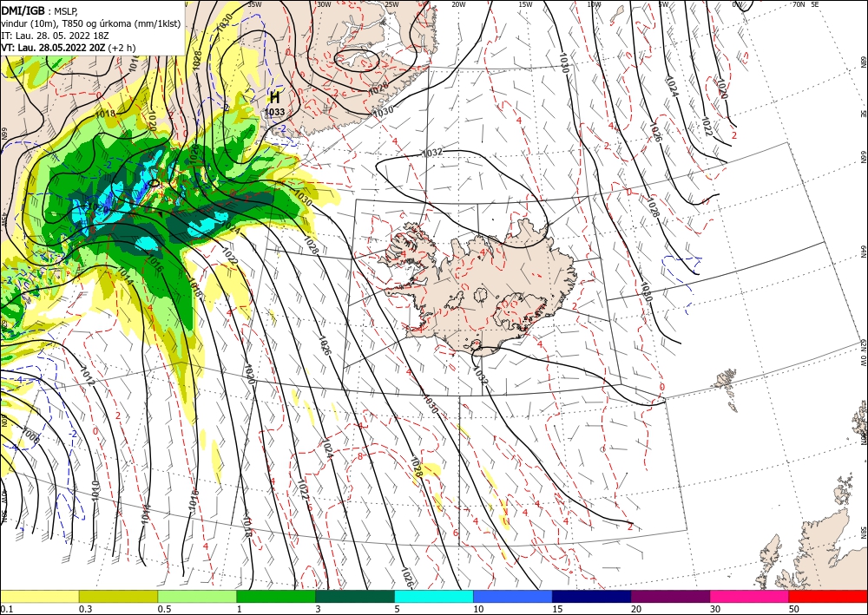Click the '1010' isobar label
The height and width of the screenshot is (615, 868).
[x=95, y=490]
